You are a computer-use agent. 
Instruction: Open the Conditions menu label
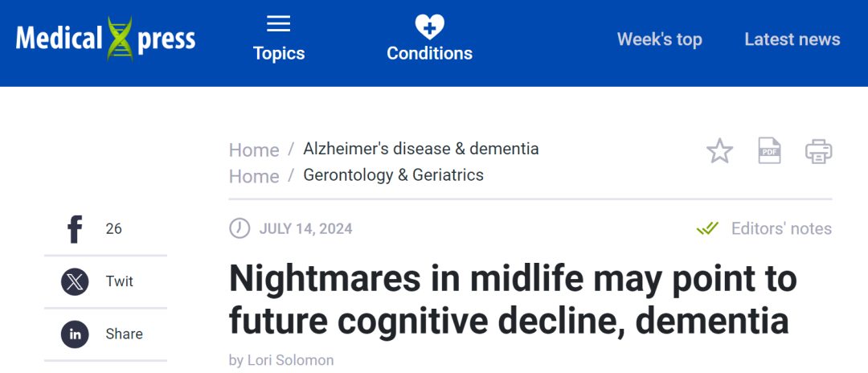429,54
